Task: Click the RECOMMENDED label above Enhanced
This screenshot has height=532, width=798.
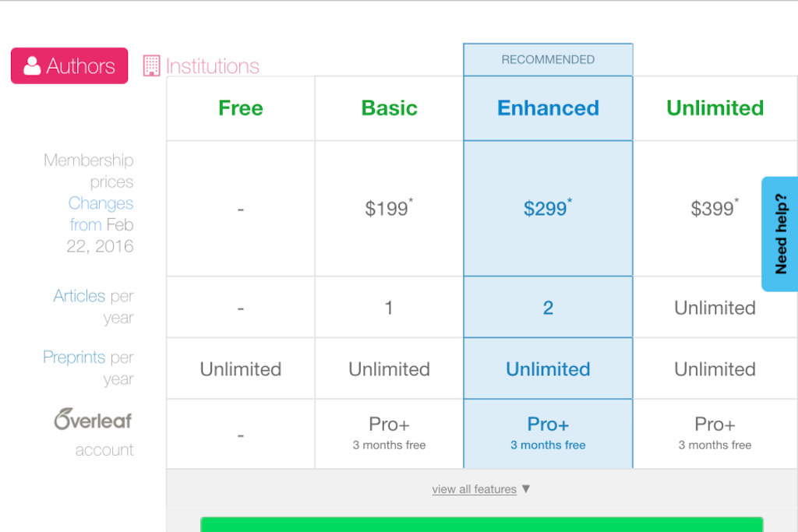Action: 548,59
